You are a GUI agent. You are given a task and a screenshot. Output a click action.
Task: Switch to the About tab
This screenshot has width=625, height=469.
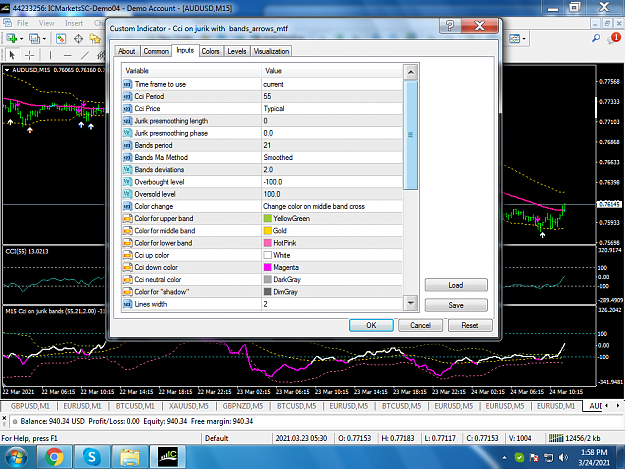[126, 51]
